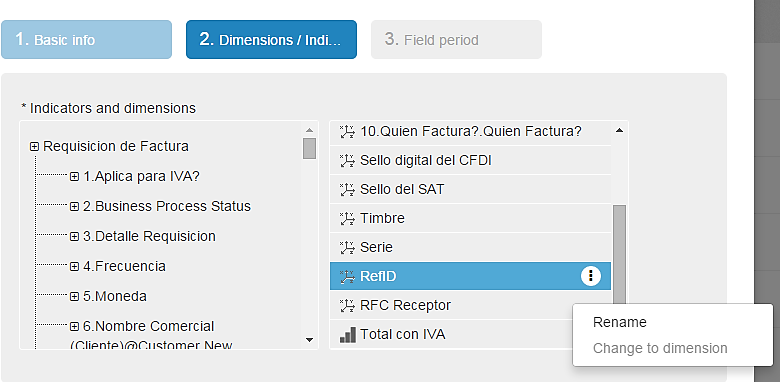
Task: Click the left tree panel's down scroll arrow
Action: tap(309, 340)
